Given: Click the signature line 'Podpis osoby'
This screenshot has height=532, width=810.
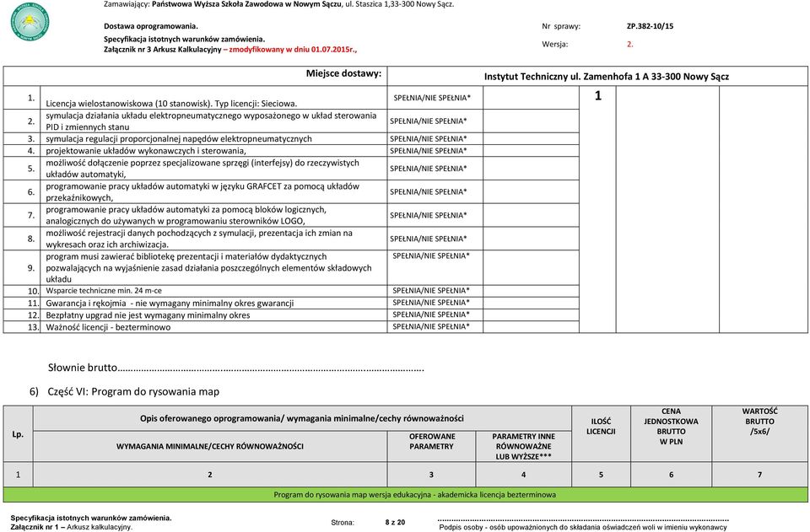Looking at the screenshot, I should pyautogui.click(x=583, y=527).
